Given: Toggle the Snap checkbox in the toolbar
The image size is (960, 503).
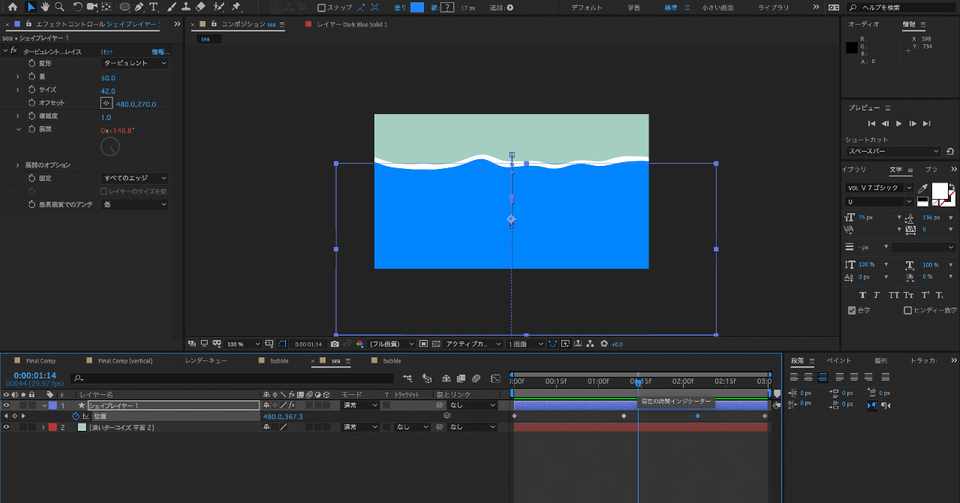Looking at the screenshot, I should 321,7.
